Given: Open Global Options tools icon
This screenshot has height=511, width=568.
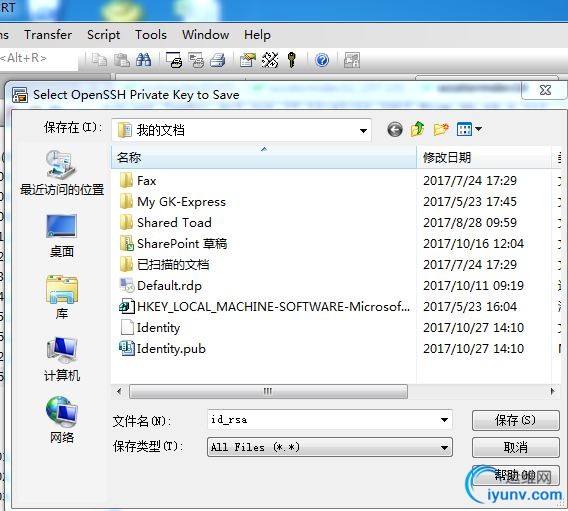Looking at the screenshot, I should (x=270, y=60).
